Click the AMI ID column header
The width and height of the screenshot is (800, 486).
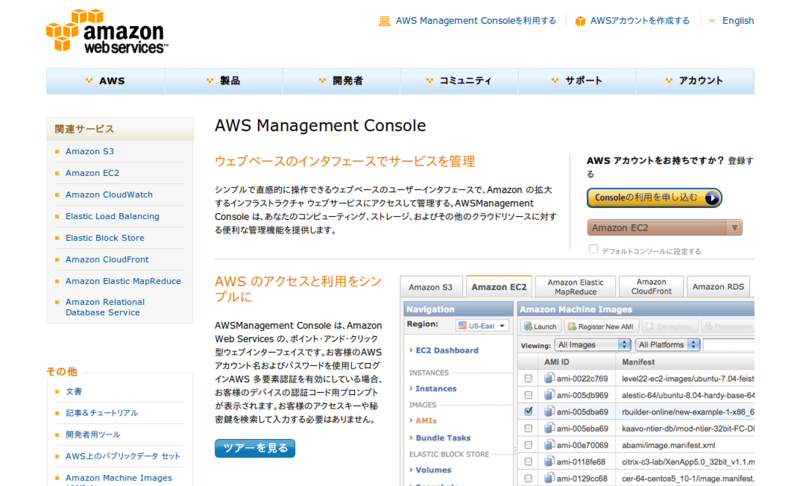[577, 362]
